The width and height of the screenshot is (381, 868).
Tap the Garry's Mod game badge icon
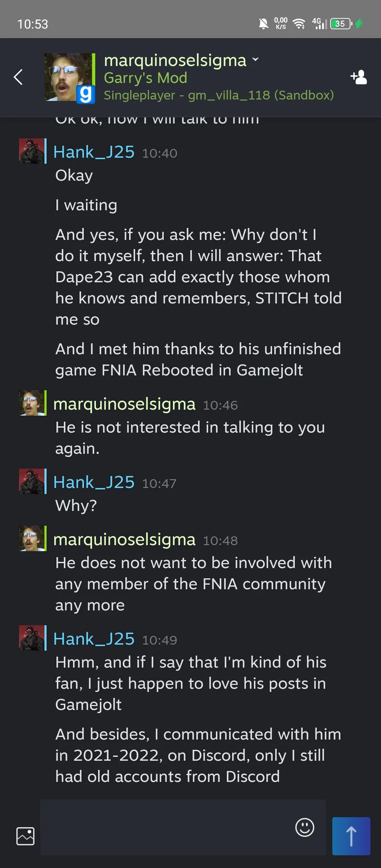point(85,94)
